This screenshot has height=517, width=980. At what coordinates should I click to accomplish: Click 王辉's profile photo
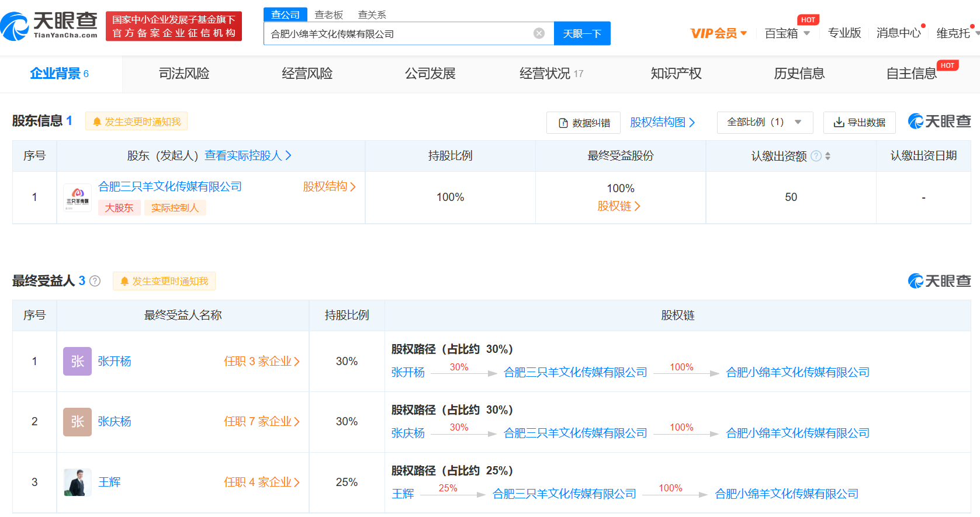click(x=78, y=483)
